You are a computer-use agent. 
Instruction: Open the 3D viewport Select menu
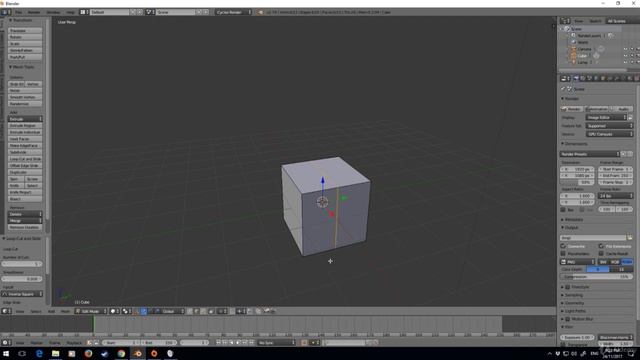click(36, 311)
